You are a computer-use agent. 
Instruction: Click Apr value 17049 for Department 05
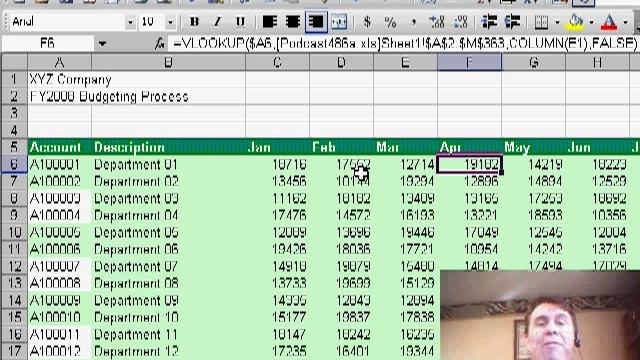(x=469, y=232)
